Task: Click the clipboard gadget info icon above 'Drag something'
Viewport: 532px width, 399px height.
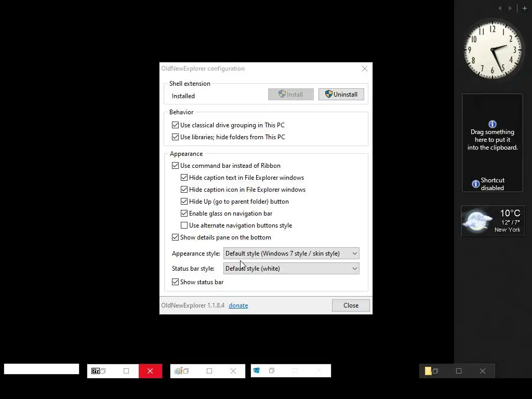Action: (x=493, y=124)
